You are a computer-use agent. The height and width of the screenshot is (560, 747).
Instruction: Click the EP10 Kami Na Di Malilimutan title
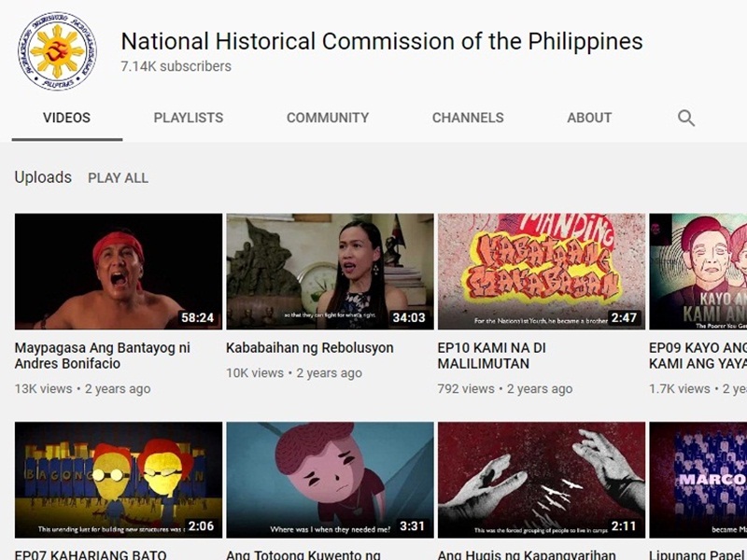(x=492, y=356)
